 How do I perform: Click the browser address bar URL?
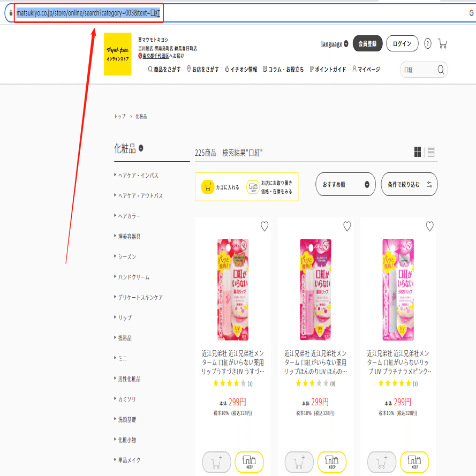(88, 13)
